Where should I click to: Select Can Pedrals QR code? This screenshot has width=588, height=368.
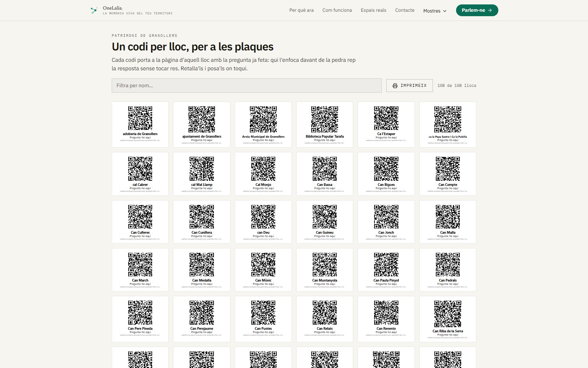[x=448, y=265]
